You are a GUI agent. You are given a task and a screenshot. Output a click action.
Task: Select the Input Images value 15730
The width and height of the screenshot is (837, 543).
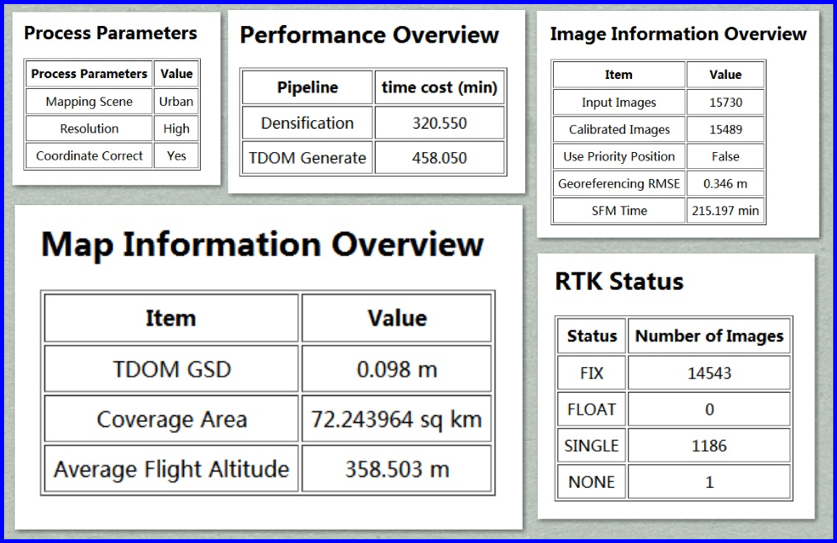pos(725,102)
